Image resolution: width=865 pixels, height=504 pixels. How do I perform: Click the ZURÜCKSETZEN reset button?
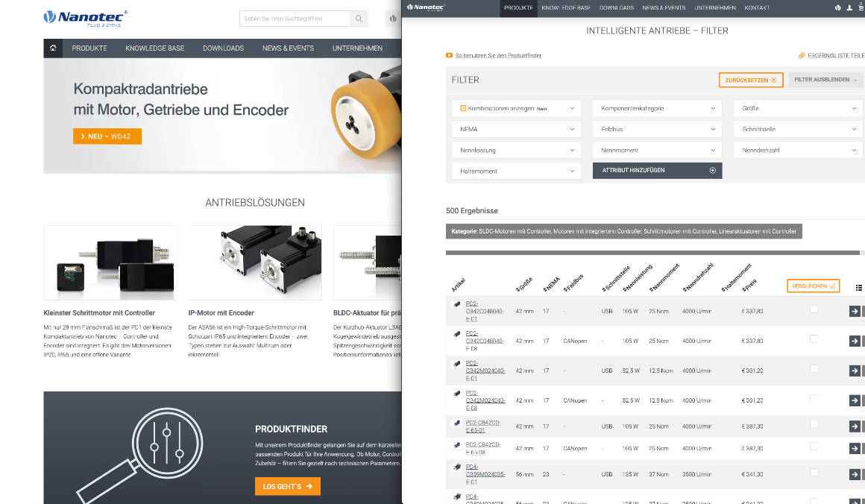[751, 80]
